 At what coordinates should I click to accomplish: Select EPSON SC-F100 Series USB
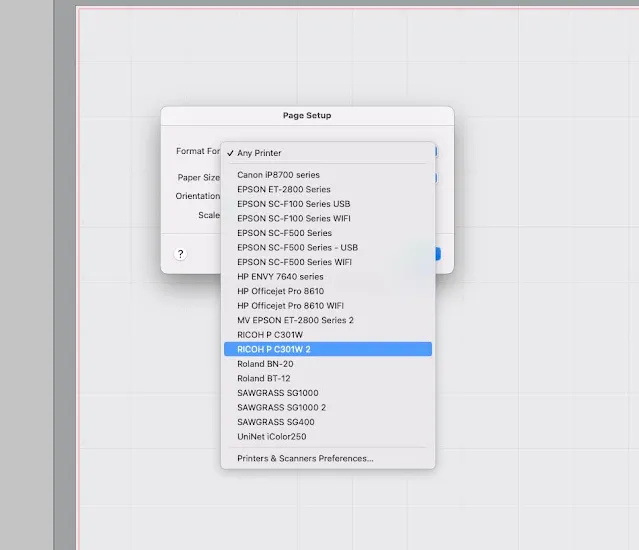point(328,204)
